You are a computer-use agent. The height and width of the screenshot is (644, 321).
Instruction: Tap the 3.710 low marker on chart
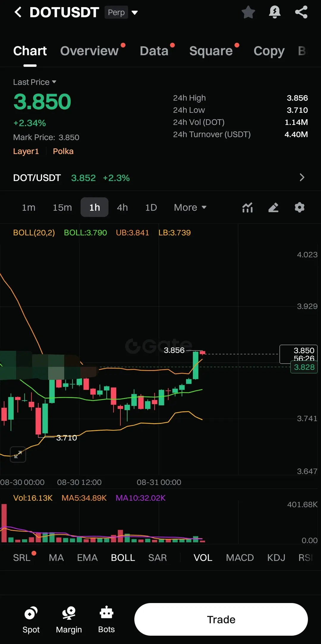tap(67, 438)
